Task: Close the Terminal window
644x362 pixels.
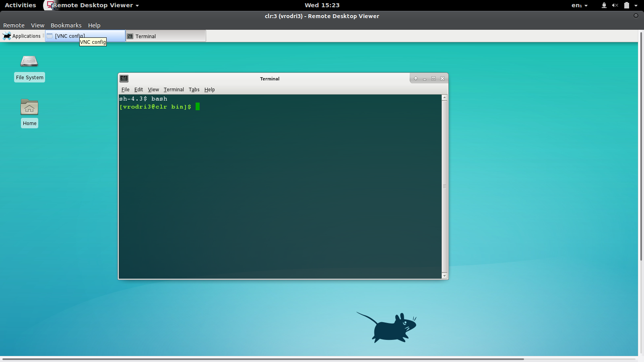Action: point(442,78)
